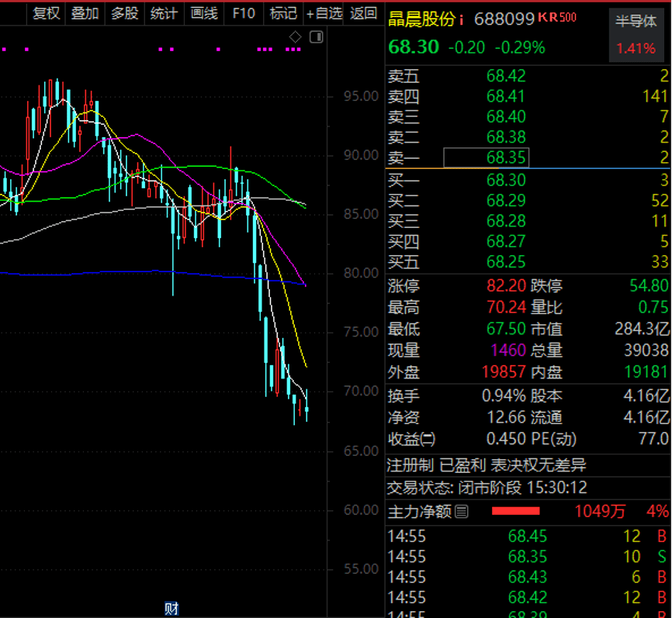Click 总量 value 39038
Viewport: 672px width, 618px height.
[x=646, y=350]
